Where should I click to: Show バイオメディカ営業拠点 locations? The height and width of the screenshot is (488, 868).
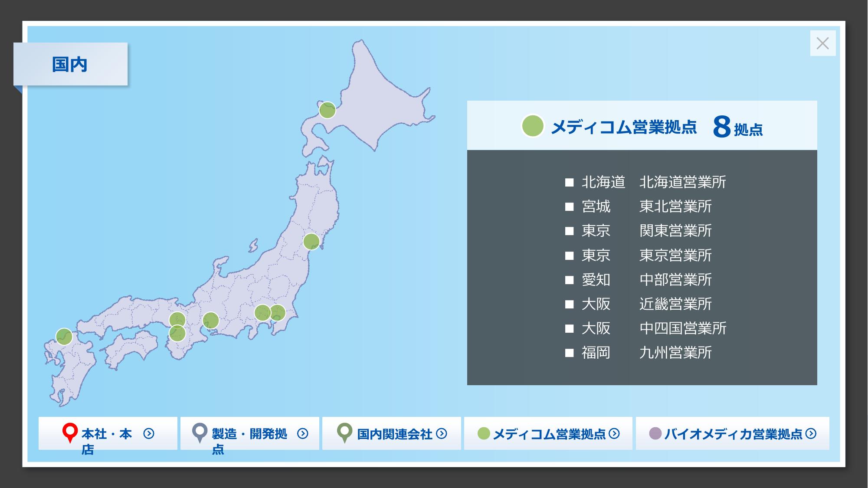pyautogui.click(x=732, y=433)
